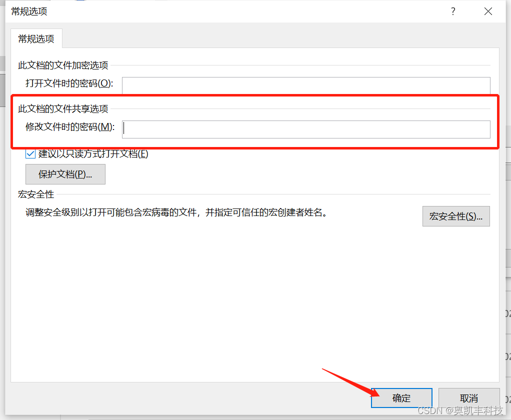Click the 修改文件时的密码 input field
The image size is (511, 420).
306,129
